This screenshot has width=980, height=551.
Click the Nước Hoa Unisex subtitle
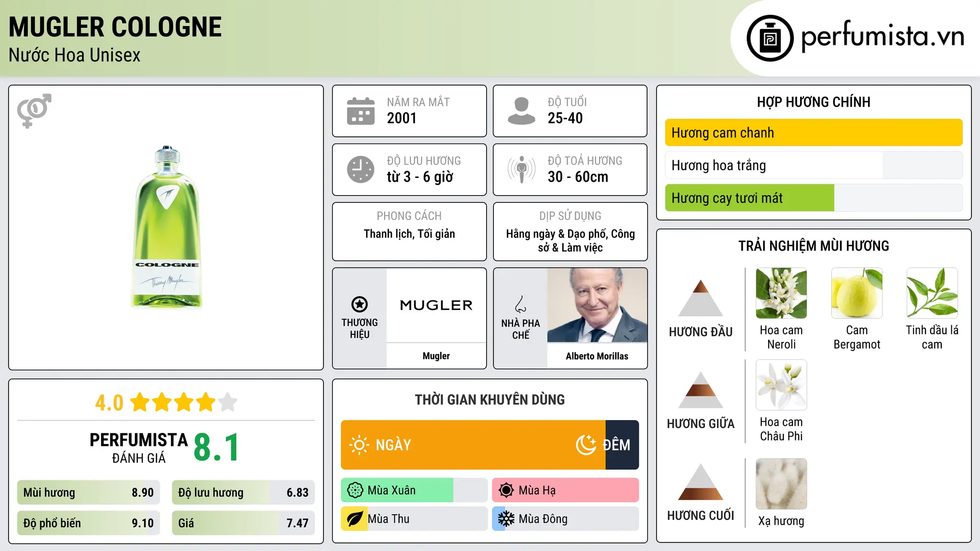[75, 55]
